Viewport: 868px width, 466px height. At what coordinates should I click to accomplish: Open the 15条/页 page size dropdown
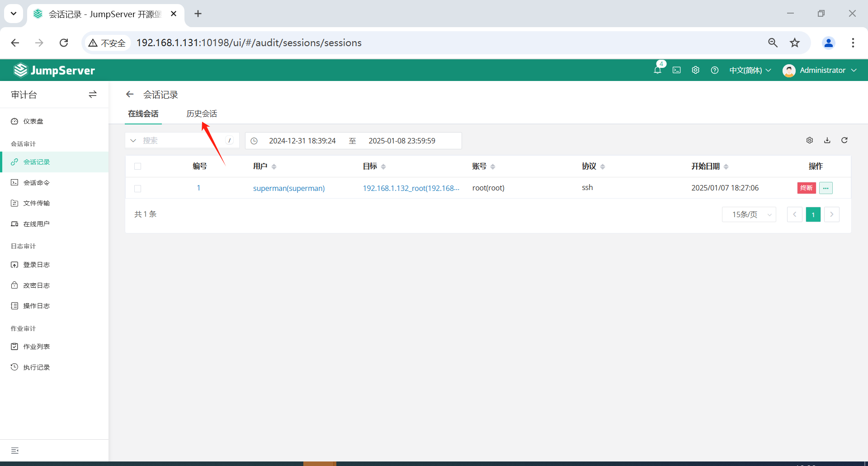click(x=749, y=214)
